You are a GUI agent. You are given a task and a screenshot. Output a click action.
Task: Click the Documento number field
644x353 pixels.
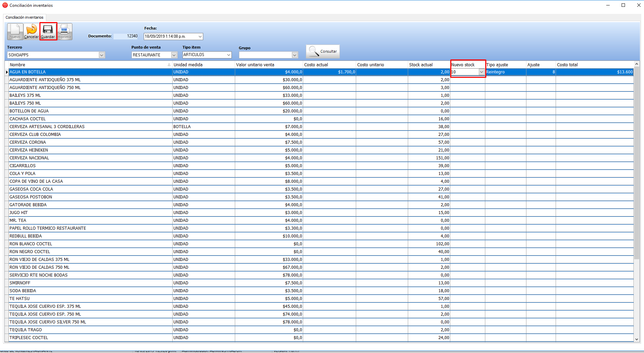(x=126, y=36)
